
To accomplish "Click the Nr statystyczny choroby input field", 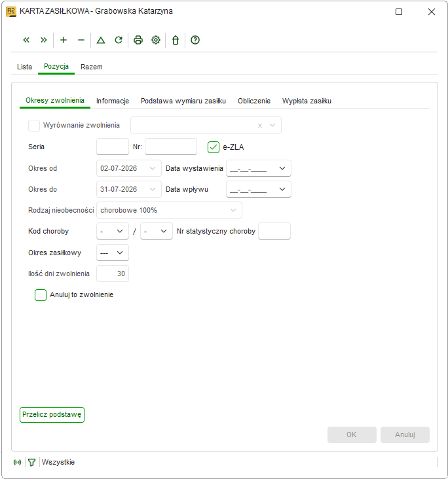I will (274, 231).
